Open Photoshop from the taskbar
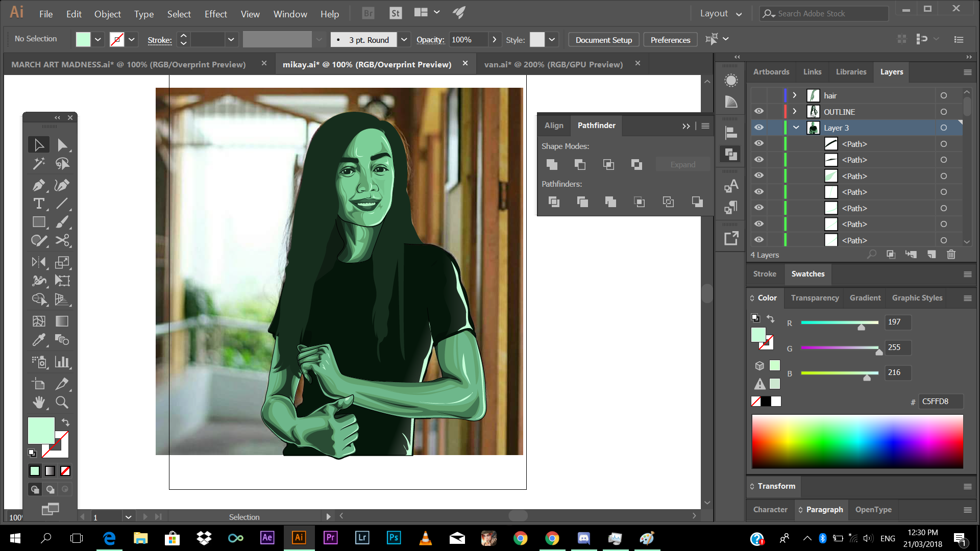This screenshot has width=980, height=551. click(x=394, y=538)
